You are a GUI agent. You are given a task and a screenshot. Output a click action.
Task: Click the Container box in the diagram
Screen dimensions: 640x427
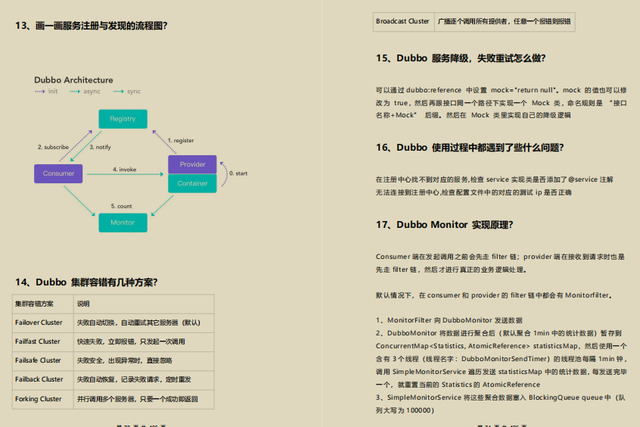[192, 184]
